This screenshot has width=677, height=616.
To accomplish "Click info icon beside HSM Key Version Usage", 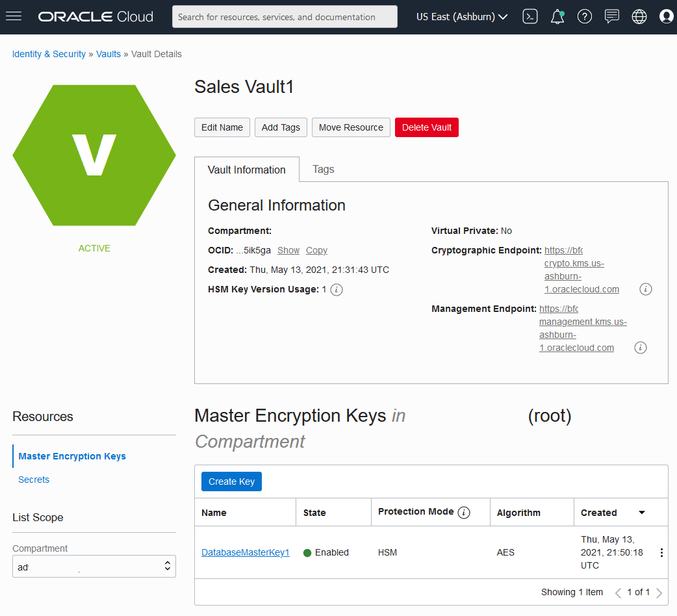I will click(x=337, y=290).
